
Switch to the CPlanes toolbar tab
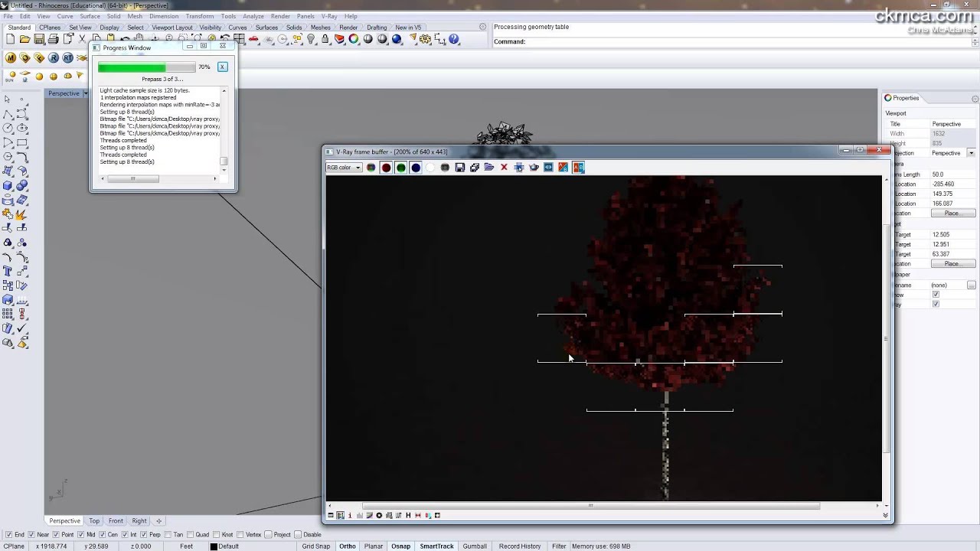coord(50,28)
